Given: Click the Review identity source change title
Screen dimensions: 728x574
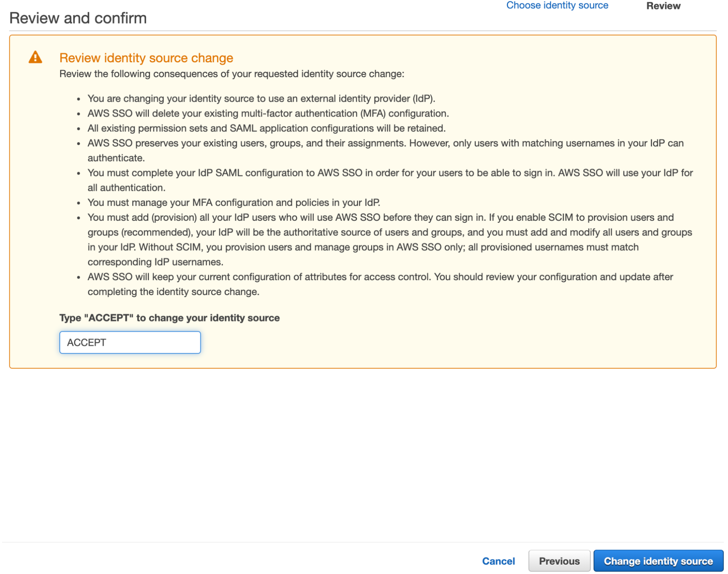Looking at the screenshot, I should point(146,58).
